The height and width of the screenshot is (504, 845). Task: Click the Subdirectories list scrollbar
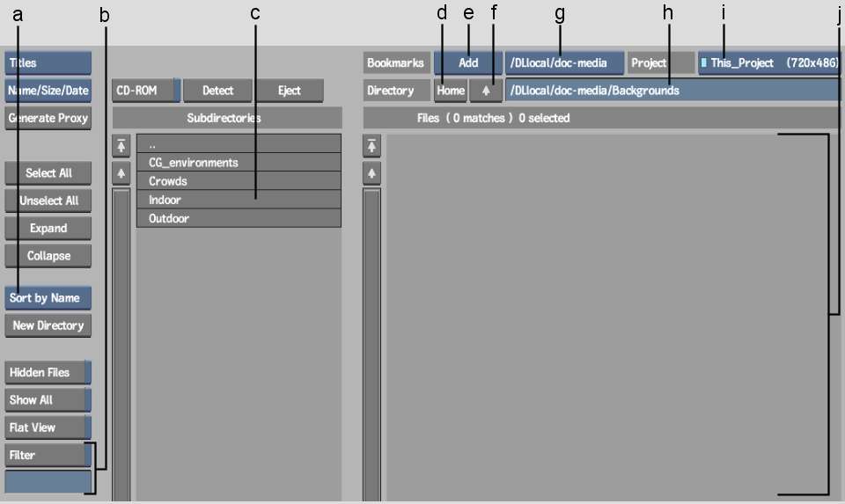click(122, 343)
